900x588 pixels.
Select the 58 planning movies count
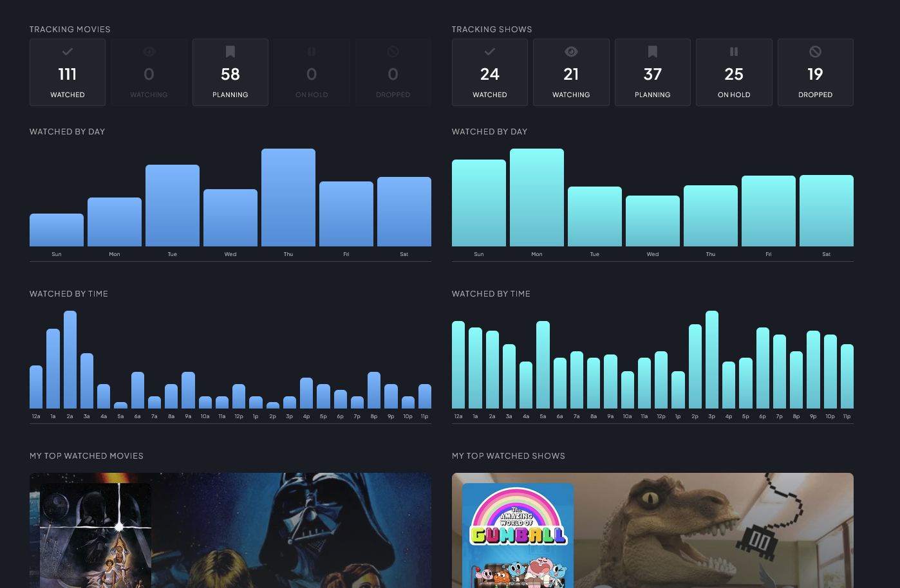click(230, 75)
